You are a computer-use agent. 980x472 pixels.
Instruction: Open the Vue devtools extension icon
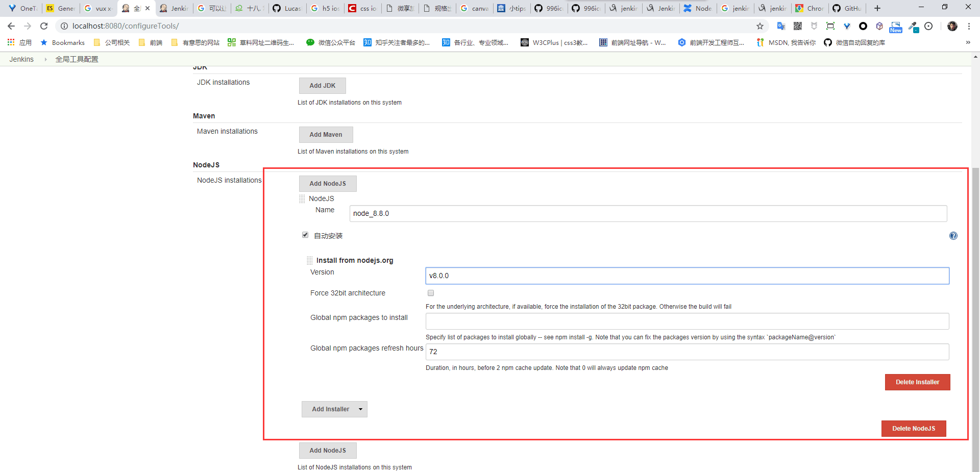(847, 26)
